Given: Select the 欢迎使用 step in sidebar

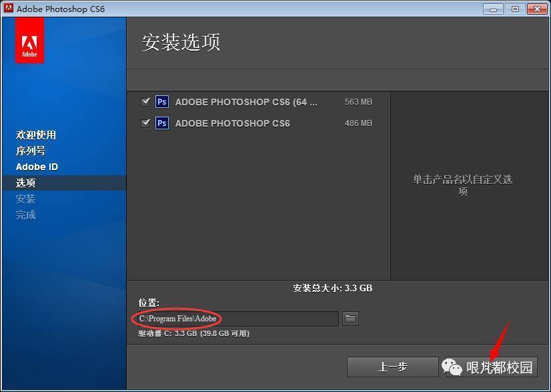Looking at the screenshot, I should click(x=36, y=135).
